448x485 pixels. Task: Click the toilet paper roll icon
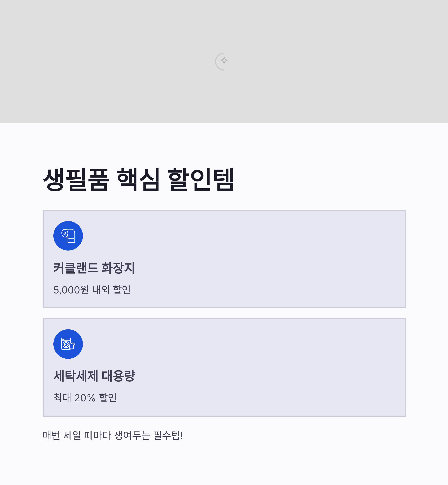68,236
